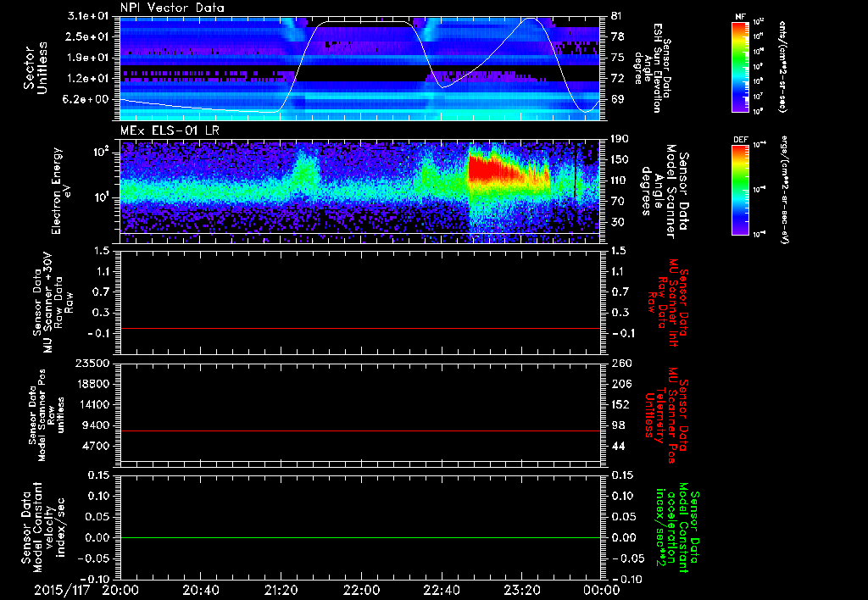Click the red high-flux burst in the ELS spectrogram

[492, 169]
